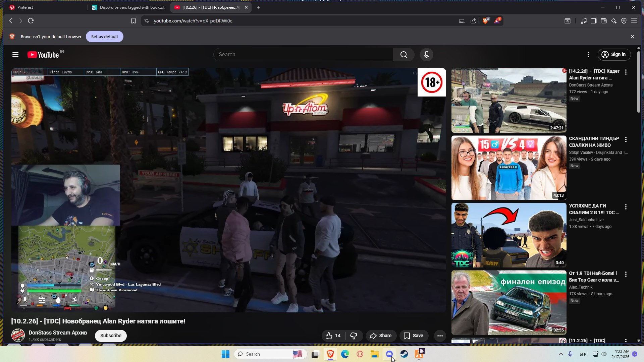Open the 2:47:21 Кадет Alan Ryder thumbnail
644x362 pixels.
point(509,101)
